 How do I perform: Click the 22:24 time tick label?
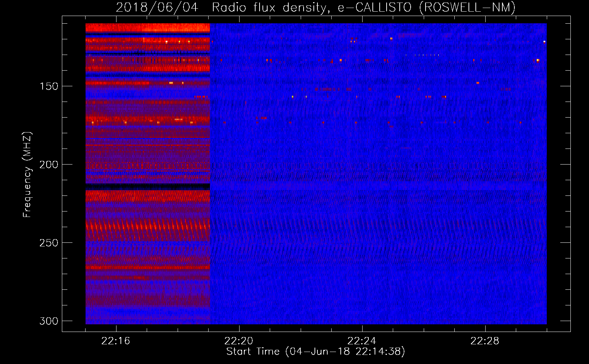click(362, 341)
